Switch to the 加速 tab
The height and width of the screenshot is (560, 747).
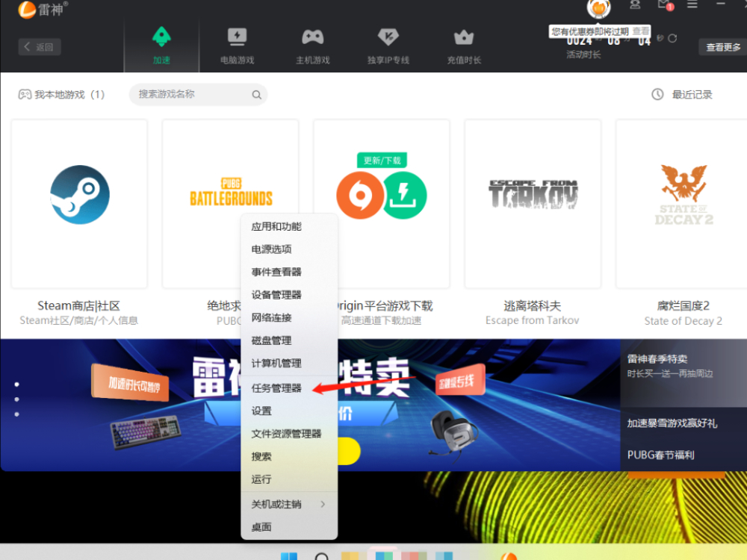point(161,46)
